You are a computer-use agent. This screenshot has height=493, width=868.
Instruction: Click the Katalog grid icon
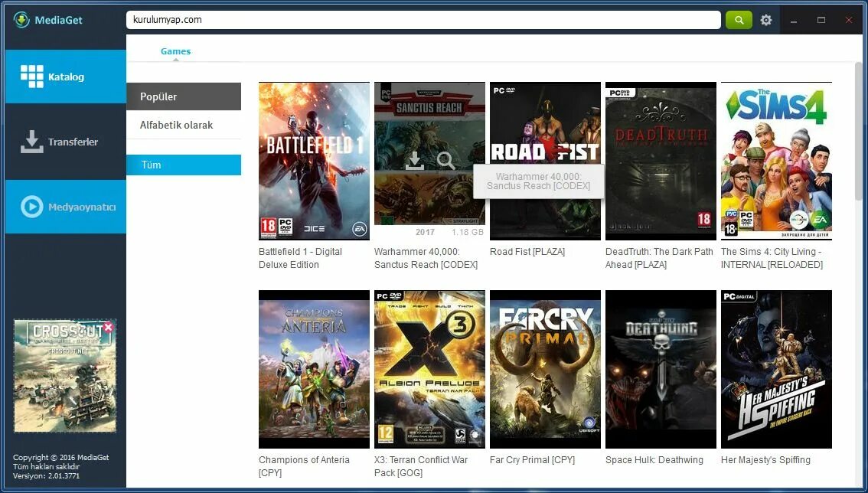tap(31, 77)
